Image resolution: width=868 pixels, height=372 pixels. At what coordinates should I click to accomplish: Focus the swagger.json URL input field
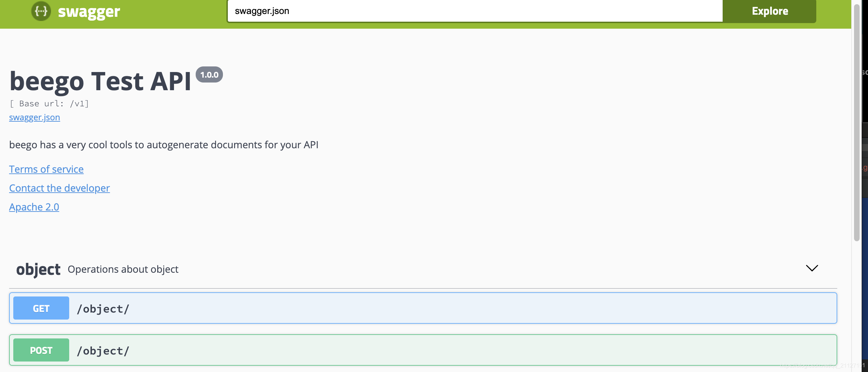[x=475, y=11]
